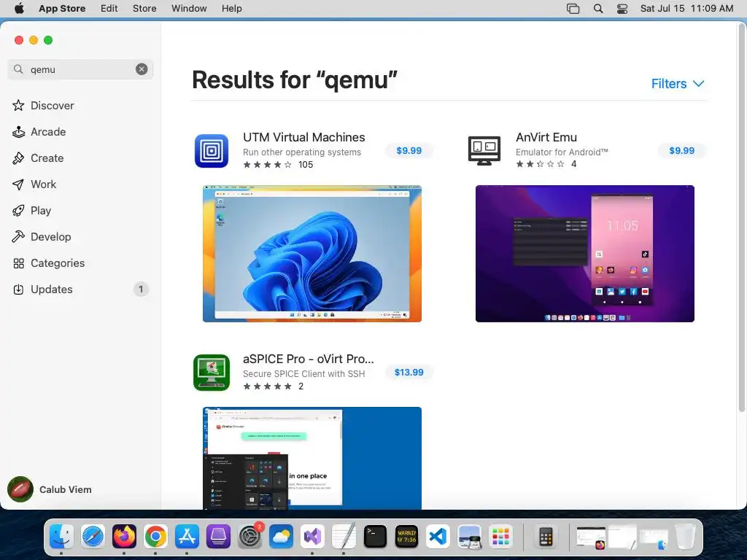Open Finder from the Dock
This screenshot has width=747, height=560.
61,537
